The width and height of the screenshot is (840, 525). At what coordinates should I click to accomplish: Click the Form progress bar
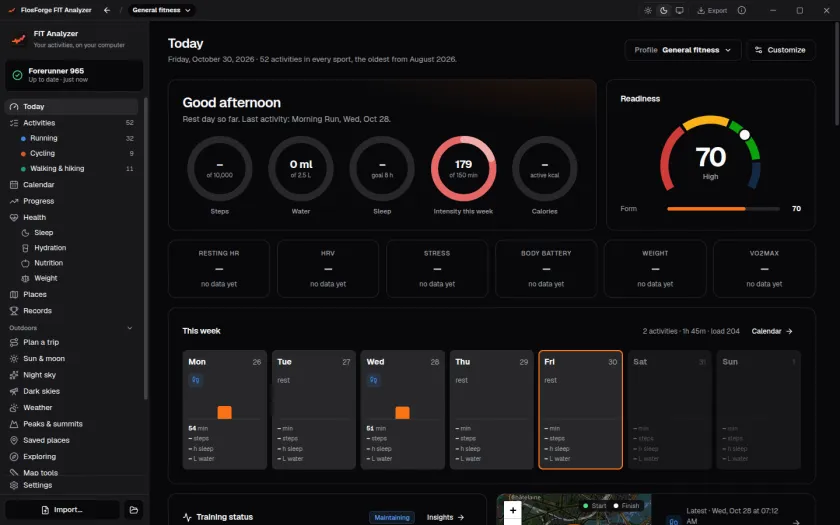tap(723, 209)
